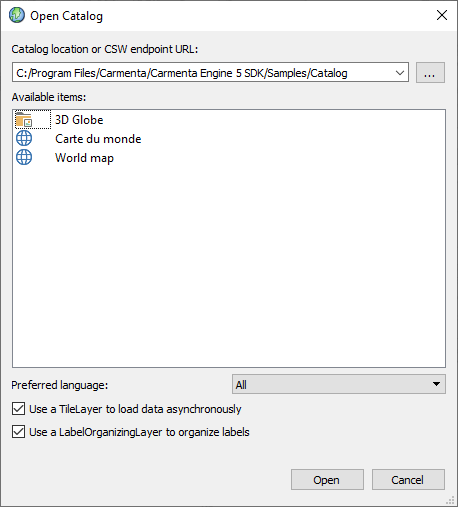Click the Preferred language dropdown triangle arrow
This screenshot has width=458, height=507.
pyautogui.click(x=436, y=384)
